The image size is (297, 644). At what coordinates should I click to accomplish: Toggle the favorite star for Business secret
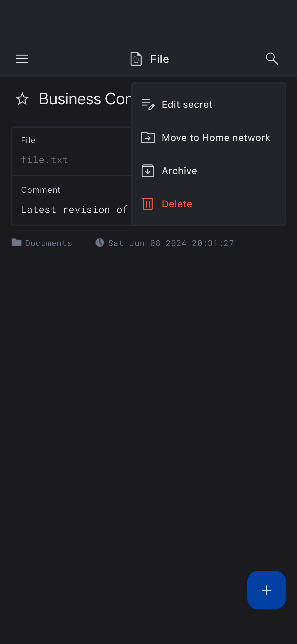coord(22,99)
